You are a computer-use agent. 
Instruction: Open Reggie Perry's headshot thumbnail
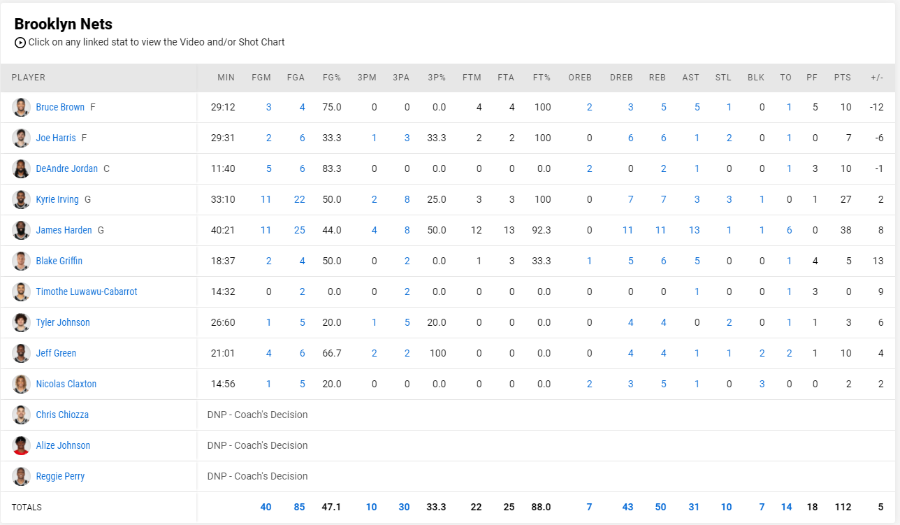[x=21, y=476]
